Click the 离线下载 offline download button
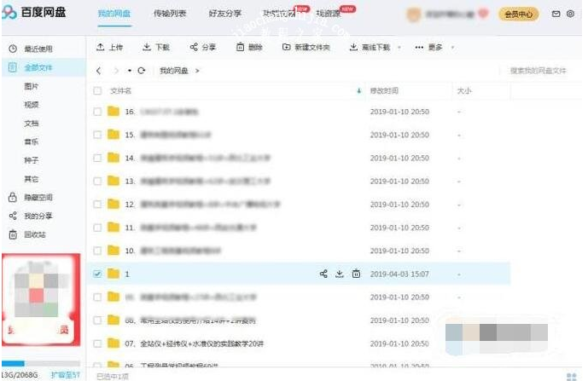 (x=370, y=47)
